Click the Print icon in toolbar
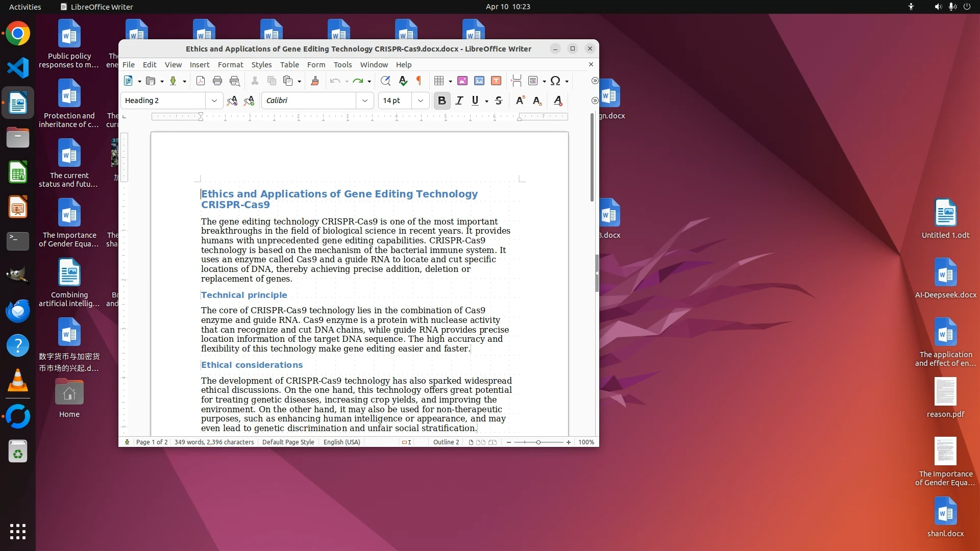The image size is (980, 551). [x=217, y=81]
